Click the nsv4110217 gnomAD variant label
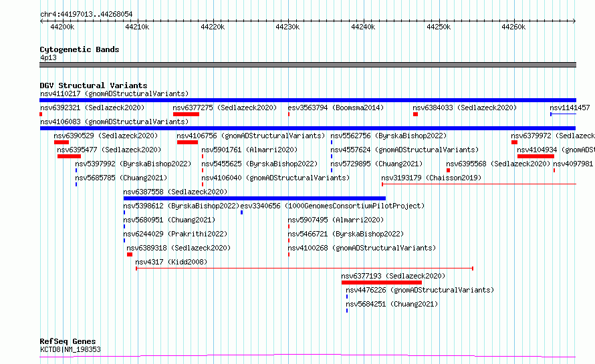Image resolution: width=595 pixels, height=364 pixels. (114, 94)
